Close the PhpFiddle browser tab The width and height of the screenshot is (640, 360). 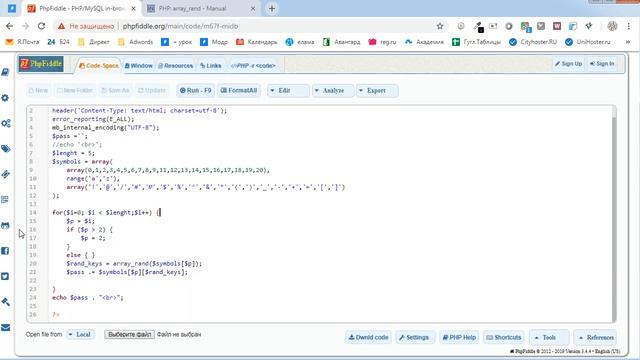point(133,8)
